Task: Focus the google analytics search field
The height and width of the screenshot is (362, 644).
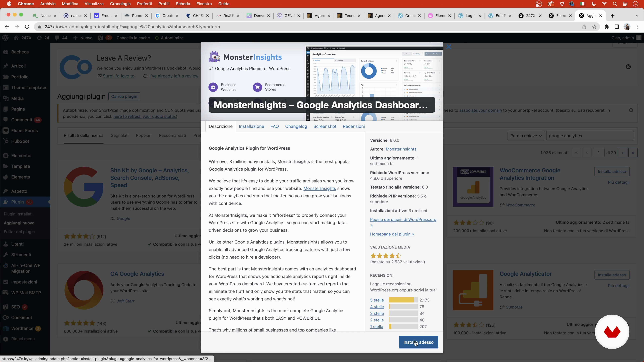Action: [x=590, y=136]
